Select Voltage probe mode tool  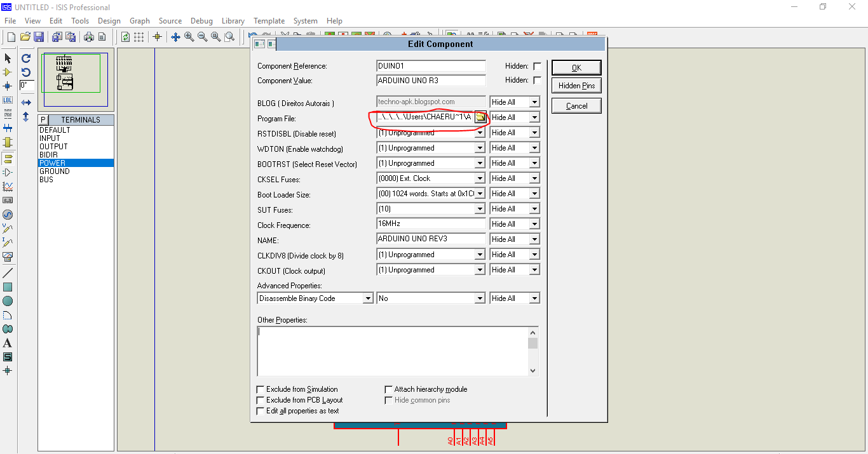(8, 229)
